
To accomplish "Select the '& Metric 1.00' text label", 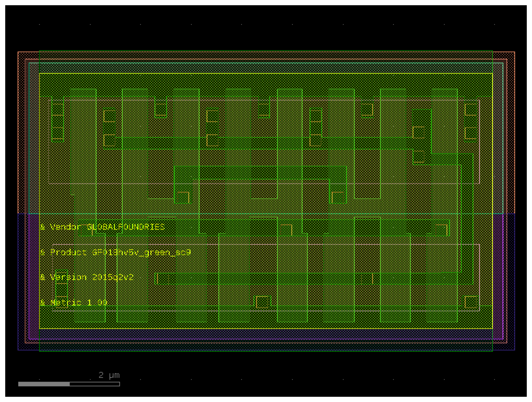I will [x=74, y=302].
